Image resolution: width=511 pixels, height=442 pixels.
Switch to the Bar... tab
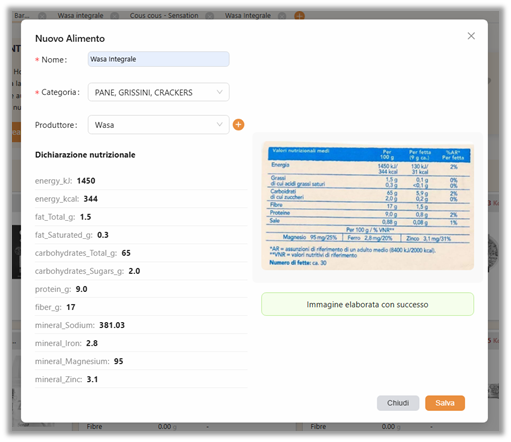22,16
